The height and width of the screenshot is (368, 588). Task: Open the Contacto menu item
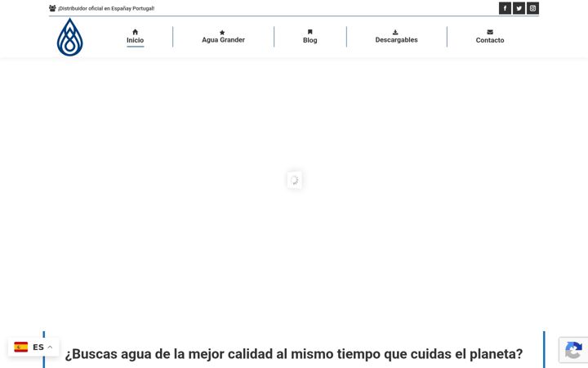490,40
